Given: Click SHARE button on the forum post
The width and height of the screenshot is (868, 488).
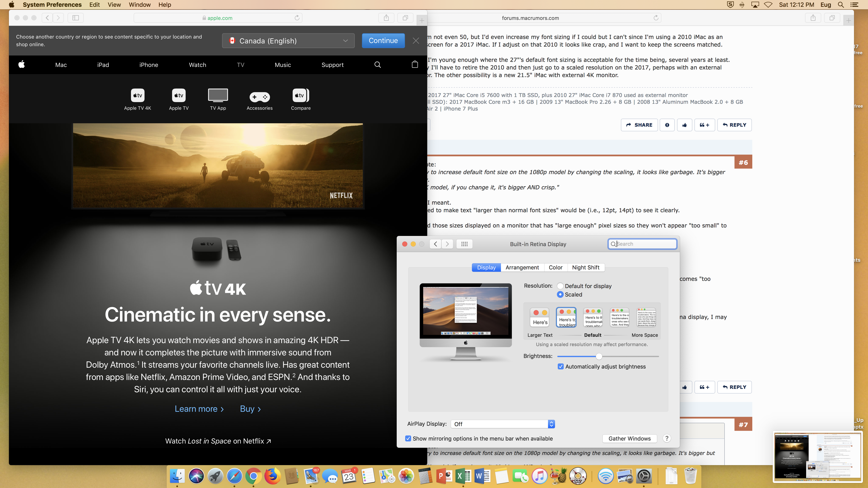Looking at the screenshot, I should (639, 125).
